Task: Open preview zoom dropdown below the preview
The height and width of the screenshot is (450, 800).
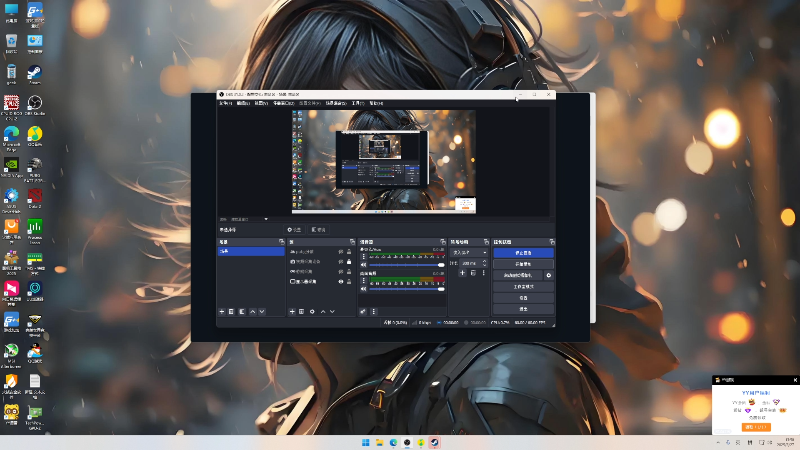Action: [x=266, y=219]
